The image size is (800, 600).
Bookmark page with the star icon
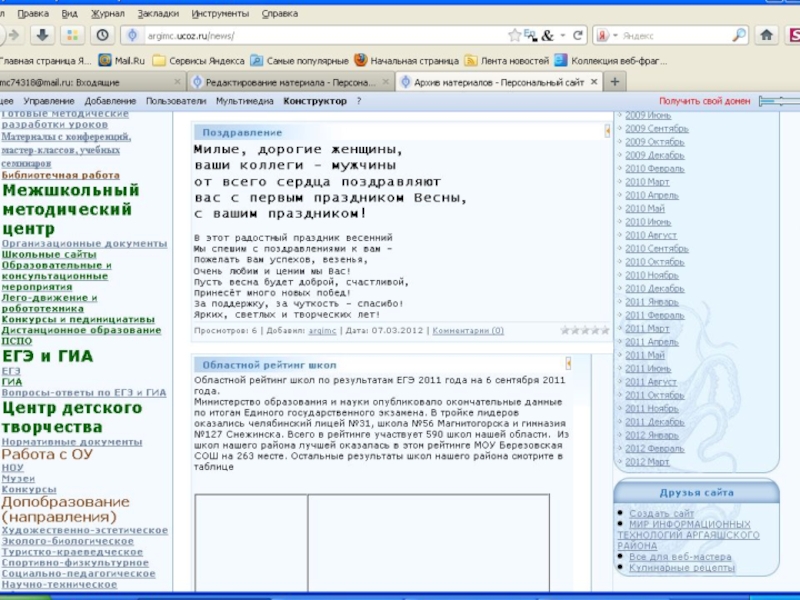tap(514, 35)
